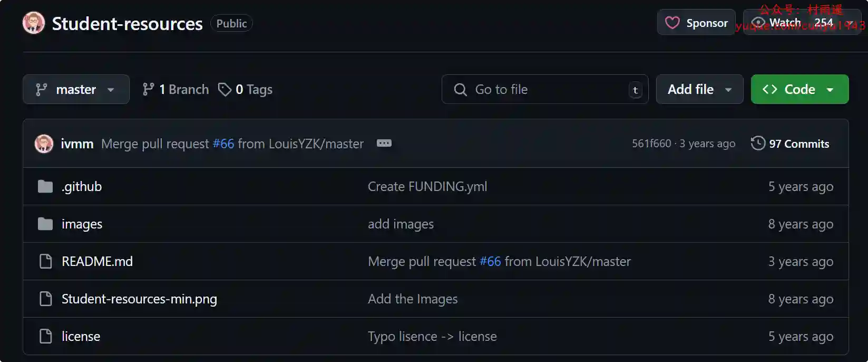Click the ivmm commit author avatar

click(44, 144)
